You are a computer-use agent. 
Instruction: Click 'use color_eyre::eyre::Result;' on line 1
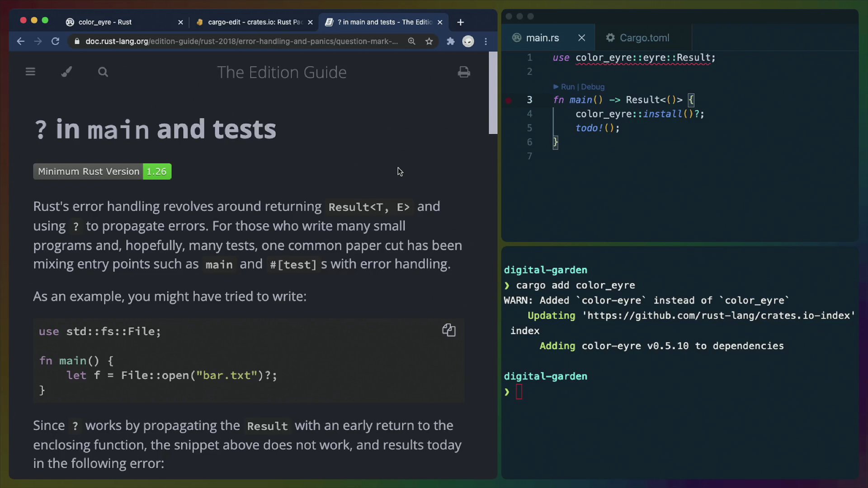tap(634, 58)
